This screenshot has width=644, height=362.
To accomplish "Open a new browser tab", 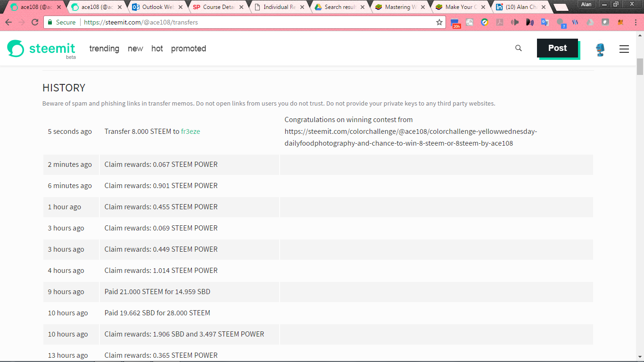I will tap(561, 7).
